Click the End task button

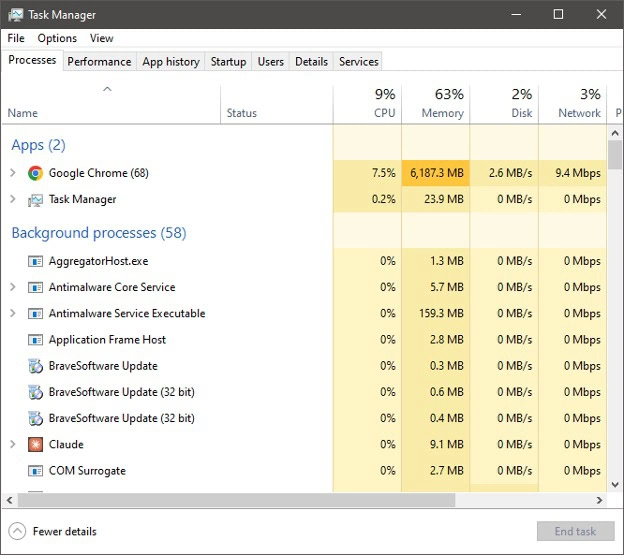click(575, 531)
